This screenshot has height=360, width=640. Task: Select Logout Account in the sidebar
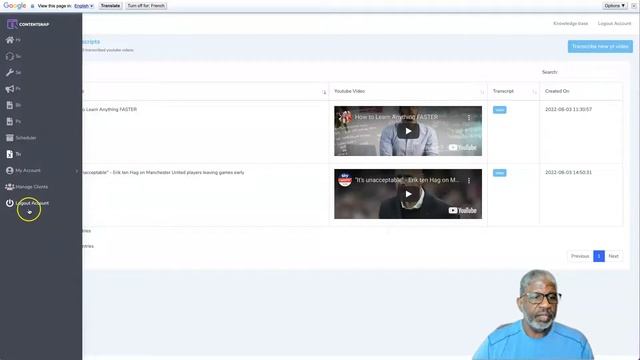click(x=32, y=203)
